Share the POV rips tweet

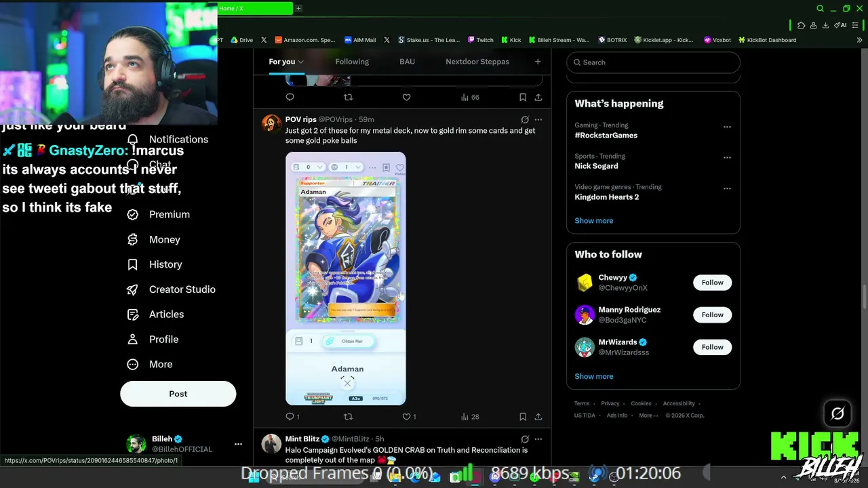tap(538, 417)
